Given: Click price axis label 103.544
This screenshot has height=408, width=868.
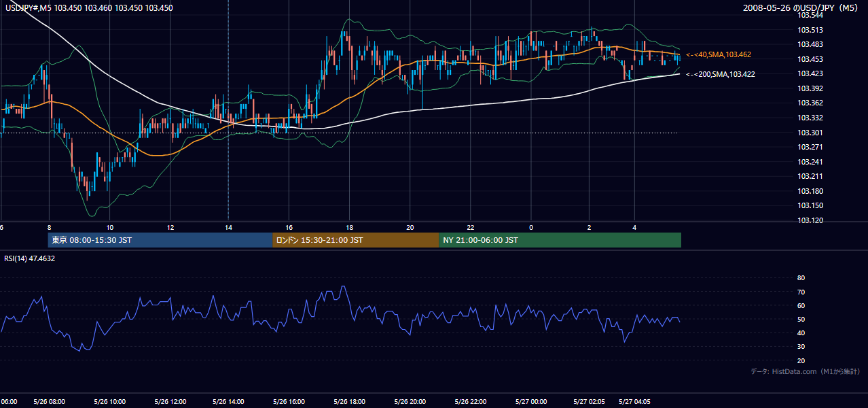Looking at the screenshot, I should (810, 15).
